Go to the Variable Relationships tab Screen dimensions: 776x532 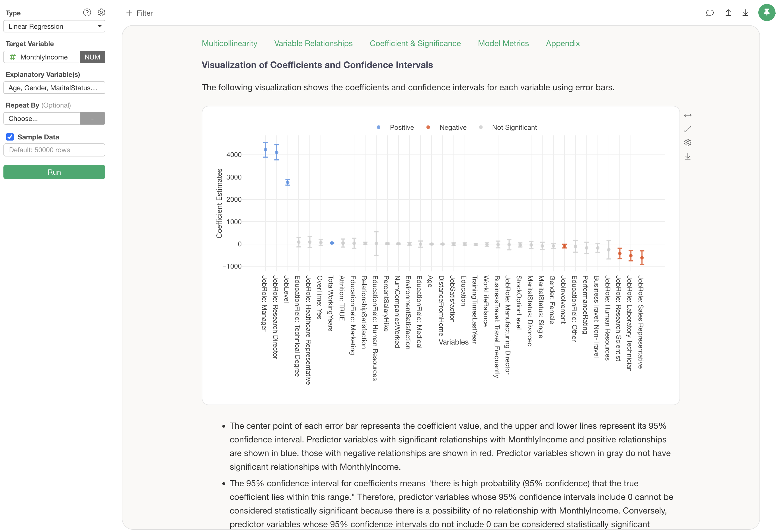(313, 44)
